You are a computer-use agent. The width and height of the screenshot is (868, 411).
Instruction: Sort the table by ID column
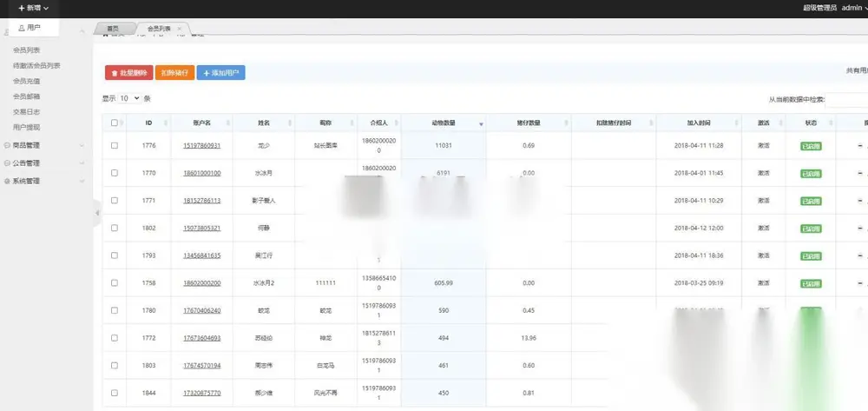click(148, 123)
